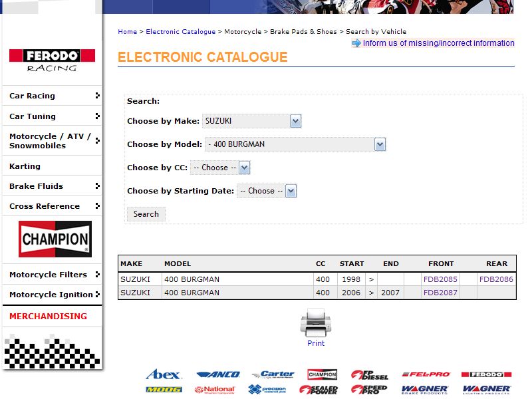This screenshot has width=532, height=399.
Task: Open the Choose by Make dropdown
Action: (x=252, y=121)
